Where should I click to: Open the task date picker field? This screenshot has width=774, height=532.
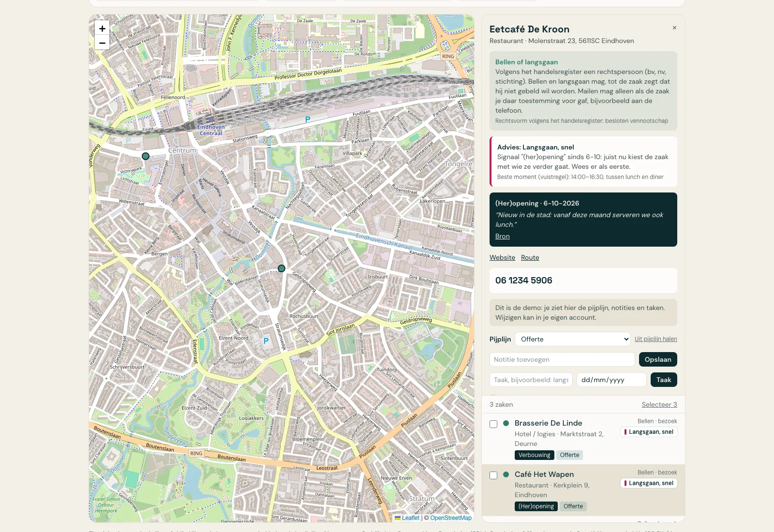[611, 380]
